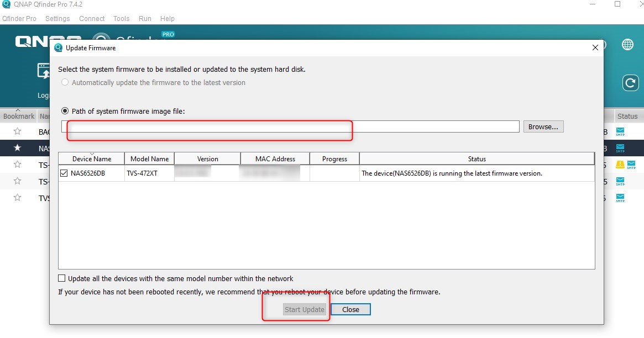
Task: Click the globe language icon
Action: click(627, 44)
